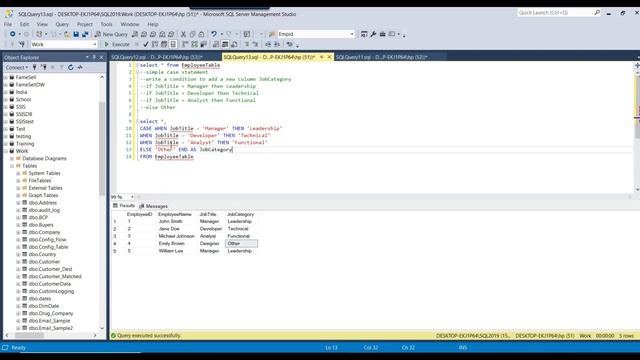Viewport: 640px width, 360px height.
Task: Open Activity Monitor icon in Object Explorer
Action: click(80, 67)
